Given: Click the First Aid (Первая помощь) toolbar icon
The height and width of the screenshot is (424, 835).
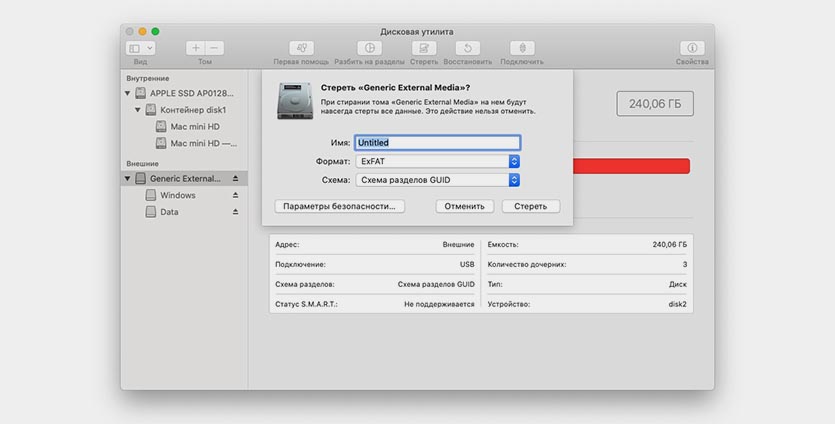Looking at the screenshot, I should 303,48.
